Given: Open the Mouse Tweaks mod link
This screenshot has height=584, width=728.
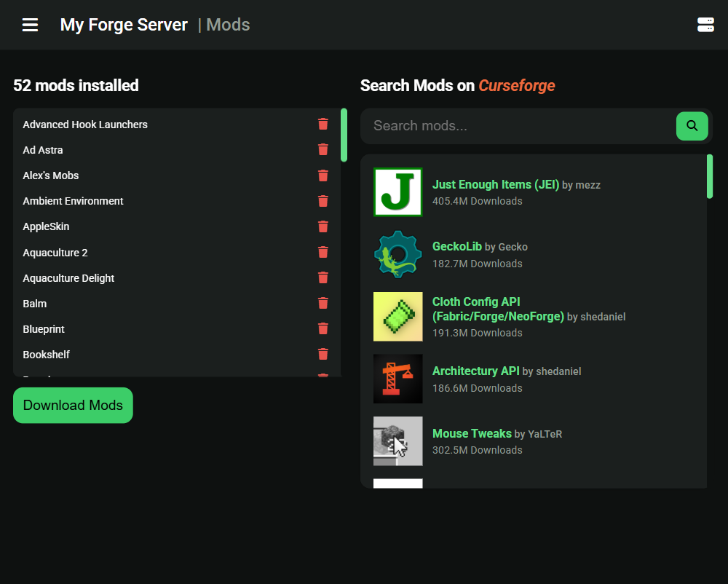Looking at the screenshot, I should click(x=472, y=434).
